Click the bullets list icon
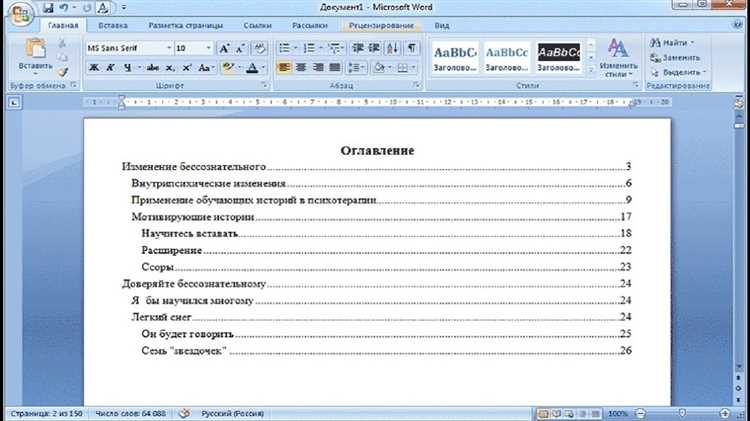Viewport: 750px width, 421px height. [285, 48]
